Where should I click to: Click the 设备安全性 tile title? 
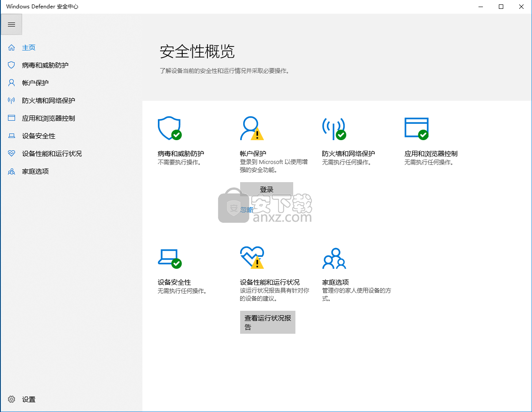(174, 282)
